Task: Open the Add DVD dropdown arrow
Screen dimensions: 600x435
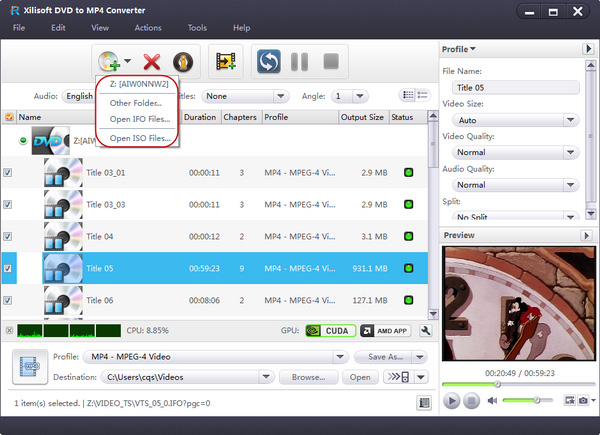Action: point(128,61)
